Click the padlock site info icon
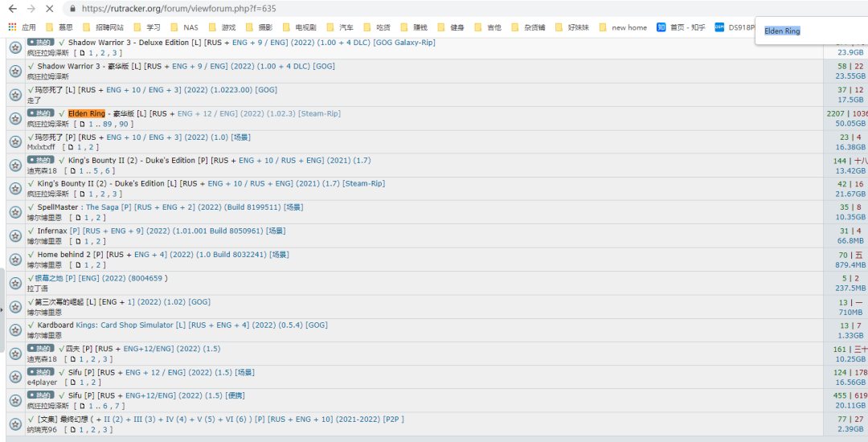This screenshot has height=442, width=868. pyautogui.click(x=72, y=9)
